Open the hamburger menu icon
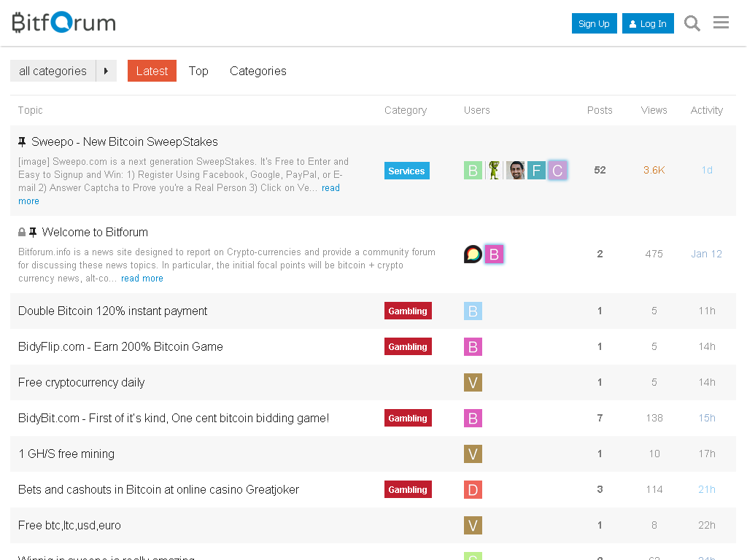This screenshot has width=747, height=560. (x=721, y=23)
